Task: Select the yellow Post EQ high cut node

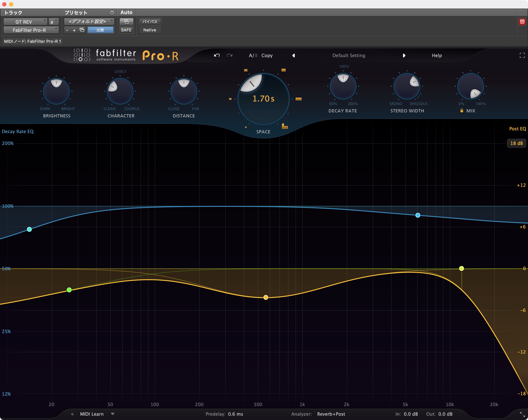Action: click(461, 268)
